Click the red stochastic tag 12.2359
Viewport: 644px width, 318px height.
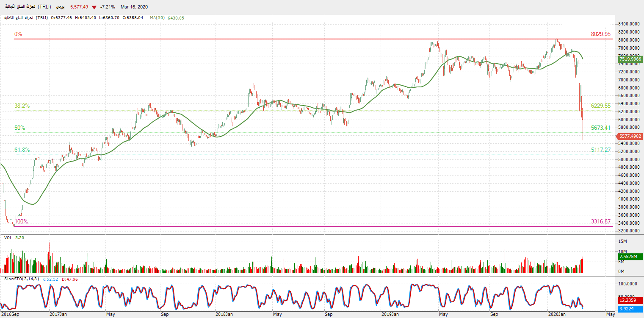click(630, 300)
